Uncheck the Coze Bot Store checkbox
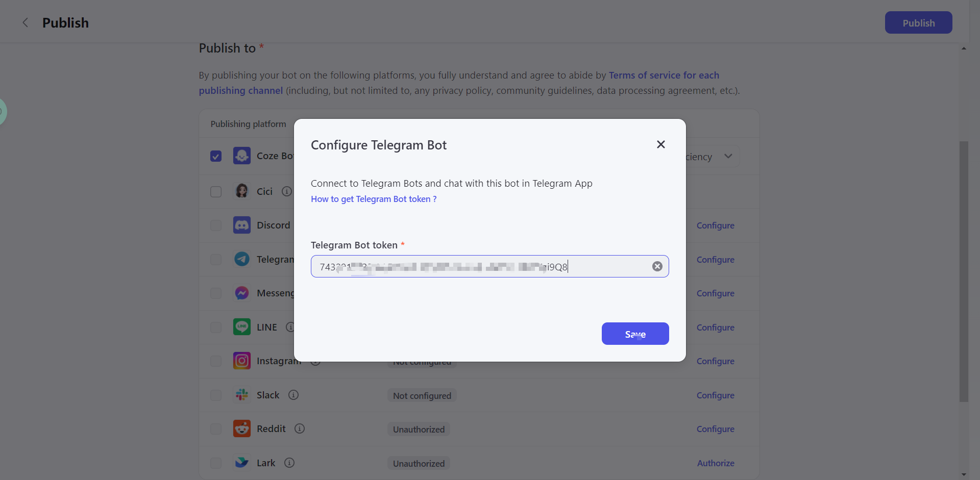This screenshot has width=980, height=480. [x=216, y=156]
